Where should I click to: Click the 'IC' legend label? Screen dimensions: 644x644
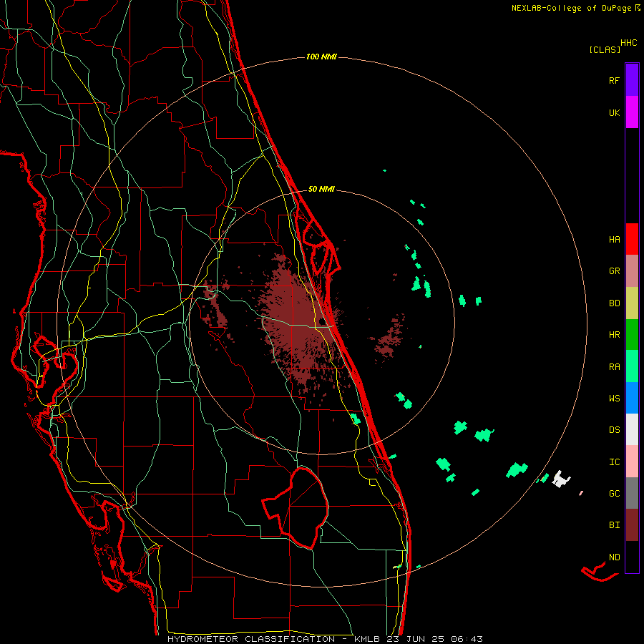pos(615,462)
